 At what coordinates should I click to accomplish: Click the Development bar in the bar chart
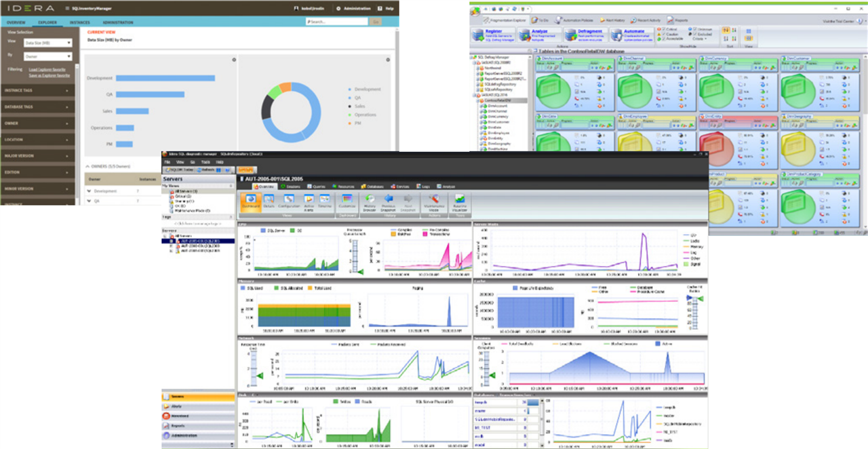165,78
